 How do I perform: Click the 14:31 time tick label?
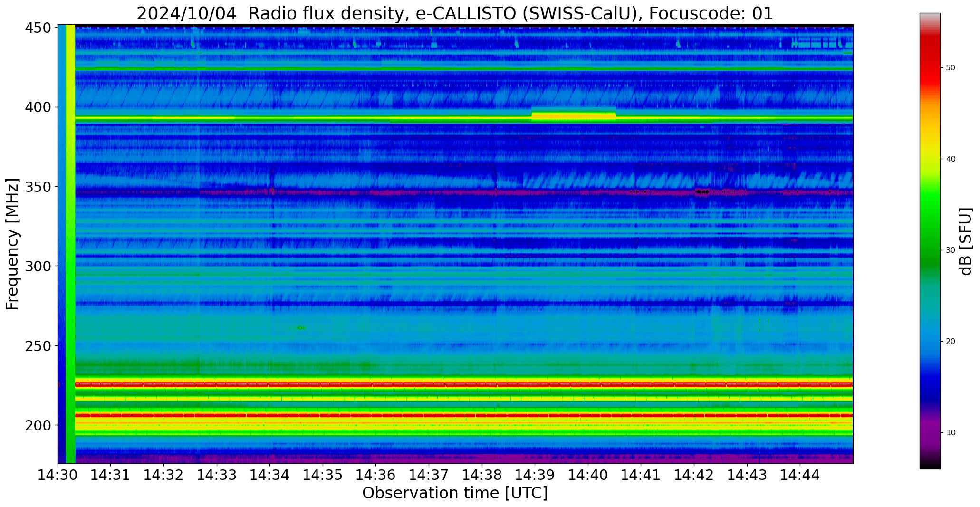(x=111, y=475)
